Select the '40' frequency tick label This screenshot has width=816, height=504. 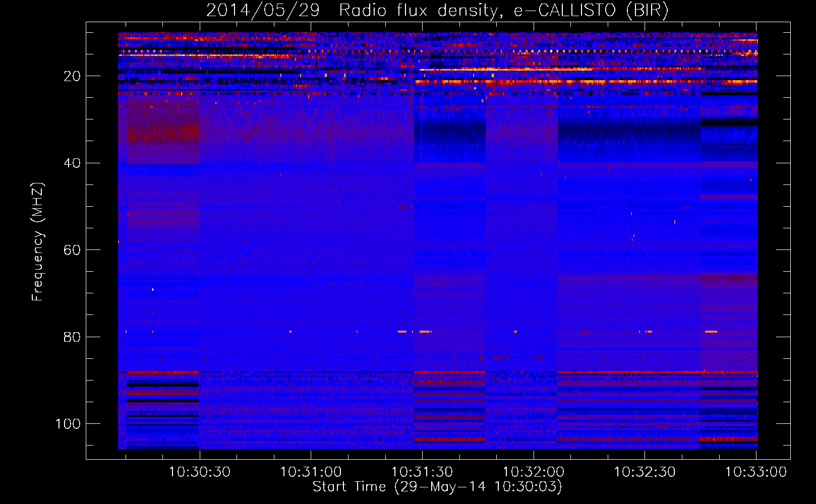pos(73,163)
